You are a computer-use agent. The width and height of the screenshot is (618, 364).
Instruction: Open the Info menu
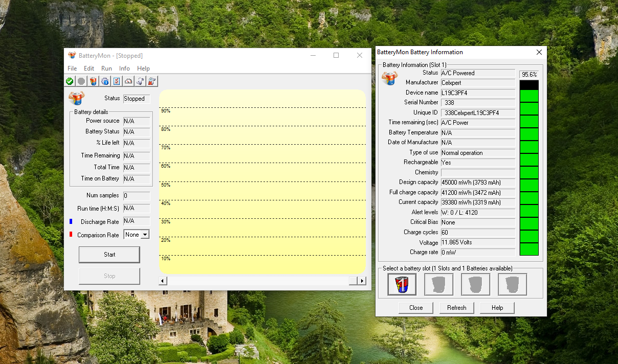pyautogui.click(x=124, y=69)
